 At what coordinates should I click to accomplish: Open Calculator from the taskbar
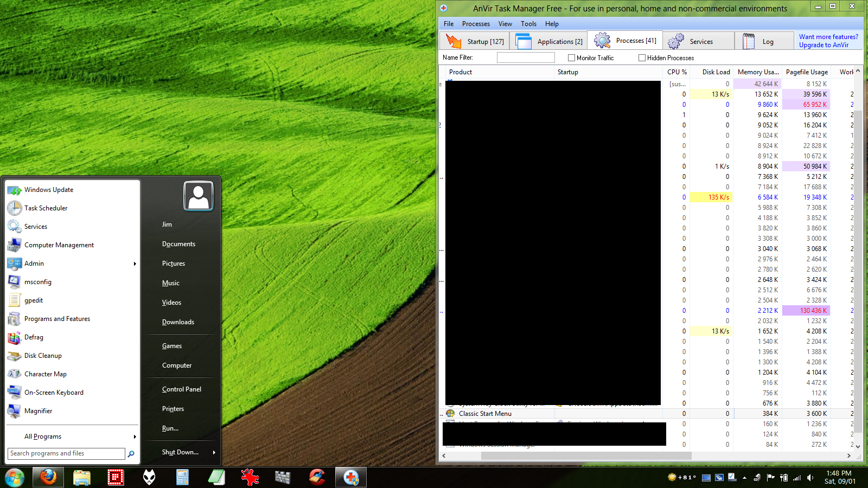[183, 477]
